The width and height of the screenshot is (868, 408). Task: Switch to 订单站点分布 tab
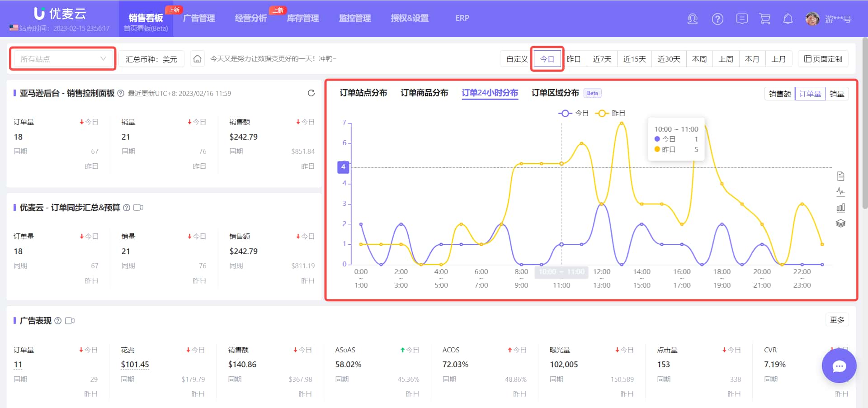[x=363, y=93]
